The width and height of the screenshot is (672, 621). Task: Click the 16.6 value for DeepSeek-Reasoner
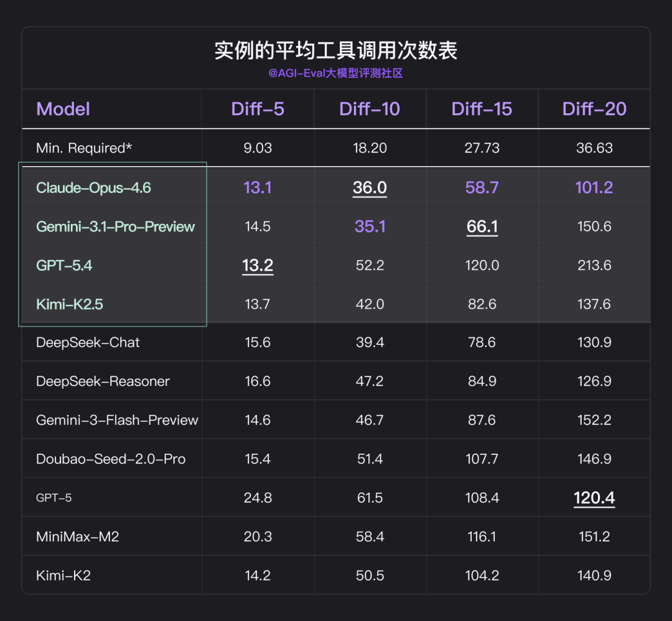pyautogui.click(x=258, y=381)
